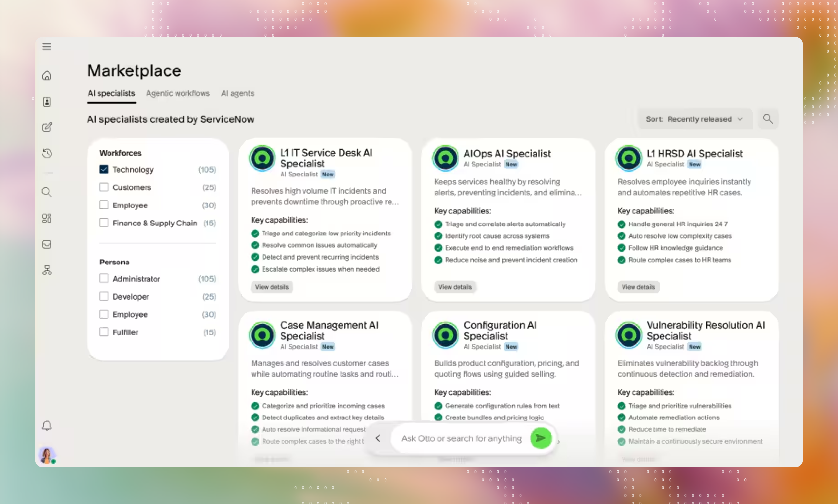Switch to the Agentic workflows tab

[178, 93]
